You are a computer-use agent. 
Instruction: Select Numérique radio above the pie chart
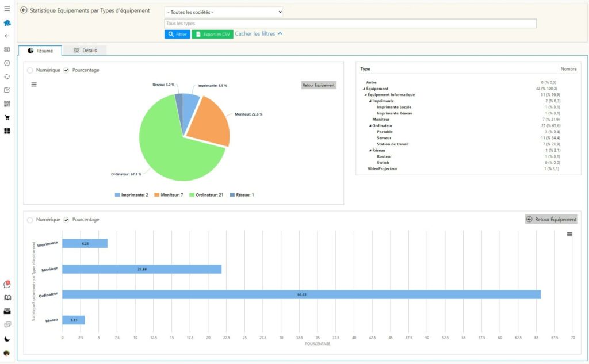pos(30,70)
